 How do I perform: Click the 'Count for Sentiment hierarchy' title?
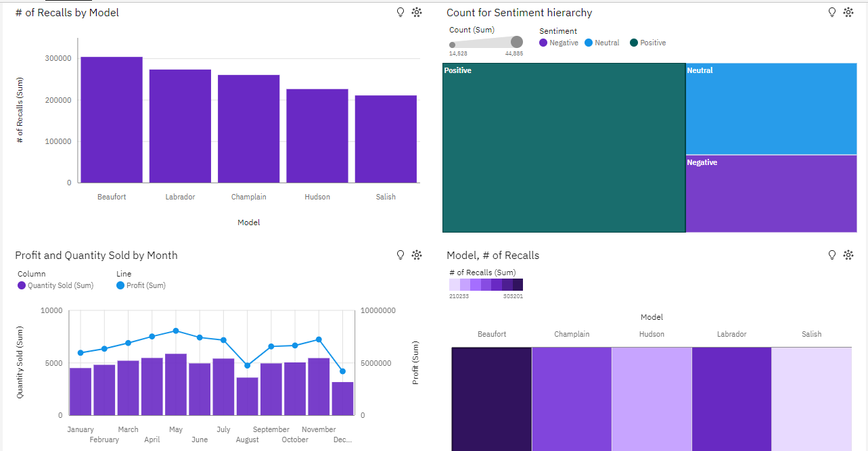pyautogui.click(x=520, y=12)
